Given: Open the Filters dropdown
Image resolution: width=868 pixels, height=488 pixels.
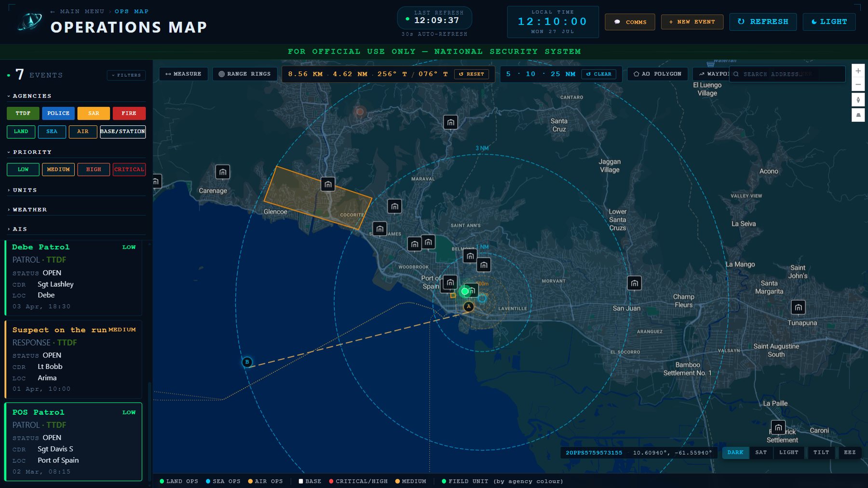Looking at the screenshot, I should point(126,75).
